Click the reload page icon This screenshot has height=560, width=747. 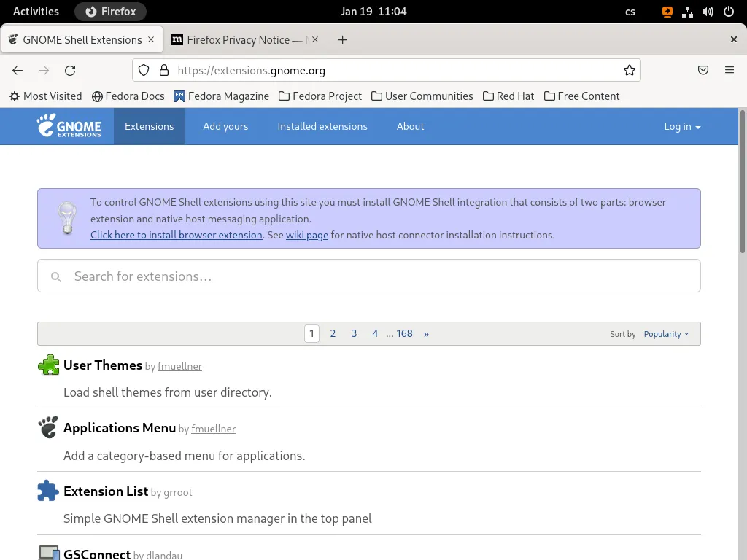[x=69, y=70]
